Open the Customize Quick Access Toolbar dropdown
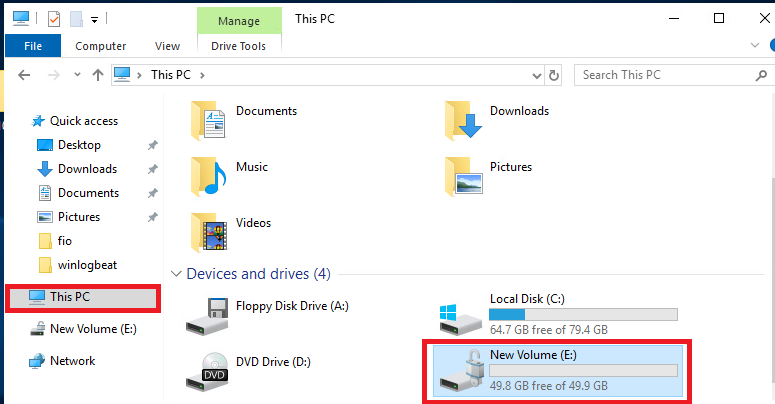The height and width of the screenshot is (404, 775). point(94,20)
